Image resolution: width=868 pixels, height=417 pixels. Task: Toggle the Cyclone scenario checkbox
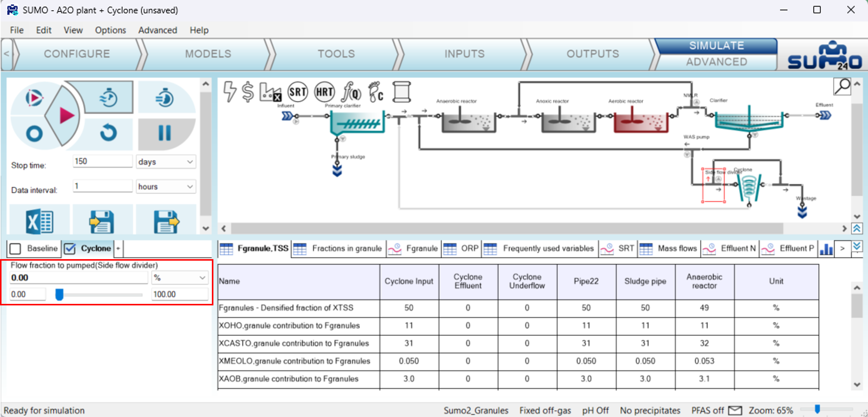coord(70,248)
